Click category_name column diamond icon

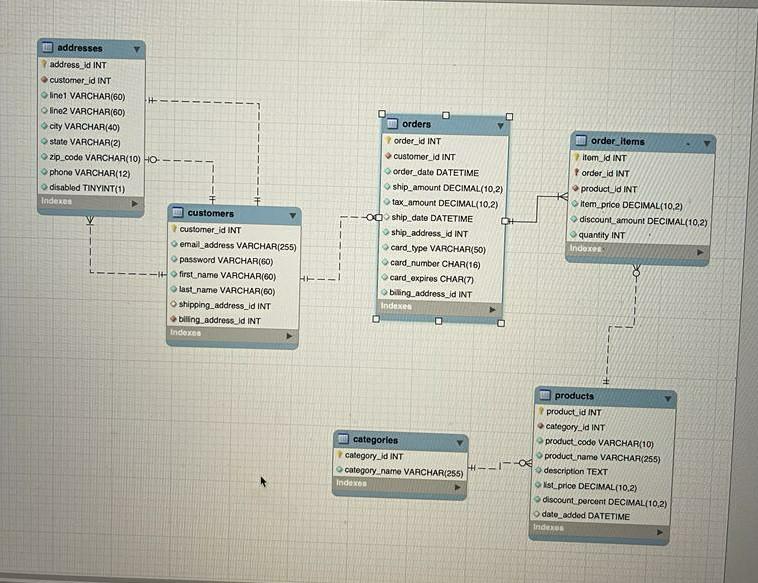point(339,469)
